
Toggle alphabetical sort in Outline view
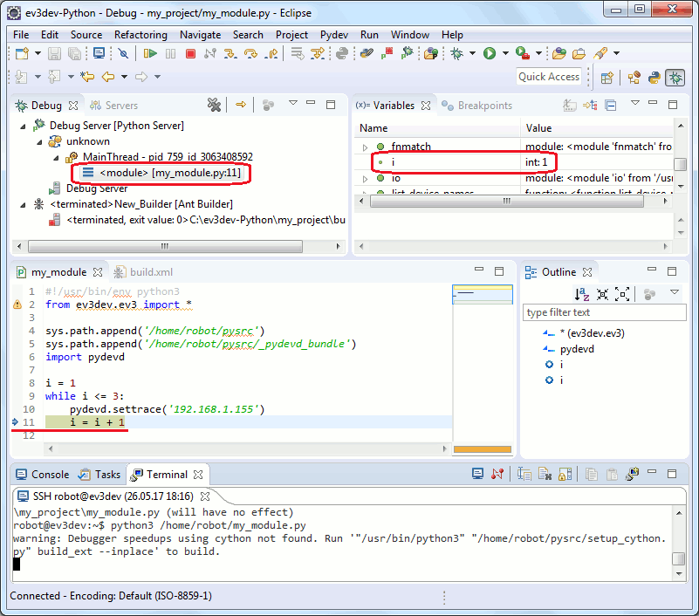[x=582, y=294]
